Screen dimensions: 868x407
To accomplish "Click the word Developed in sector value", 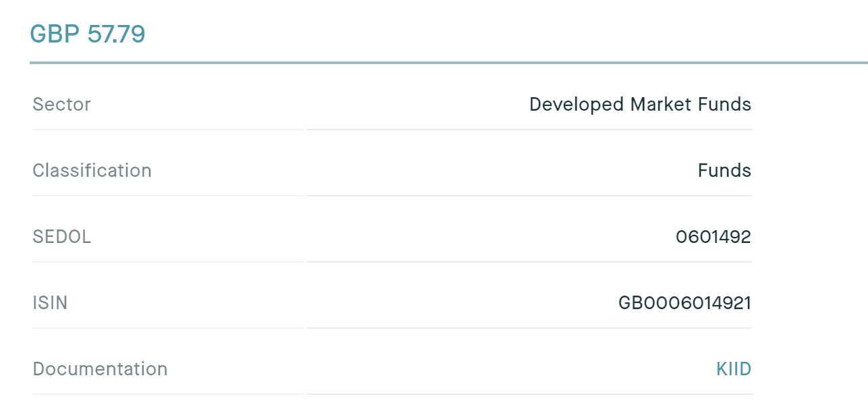I will (x=577, y=105).
